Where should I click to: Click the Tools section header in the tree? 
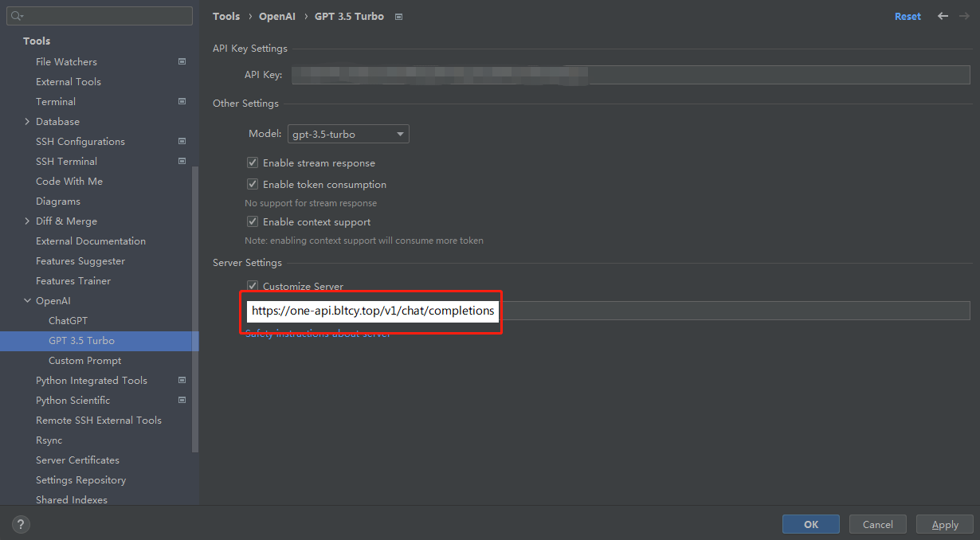[x=37, y=41]
